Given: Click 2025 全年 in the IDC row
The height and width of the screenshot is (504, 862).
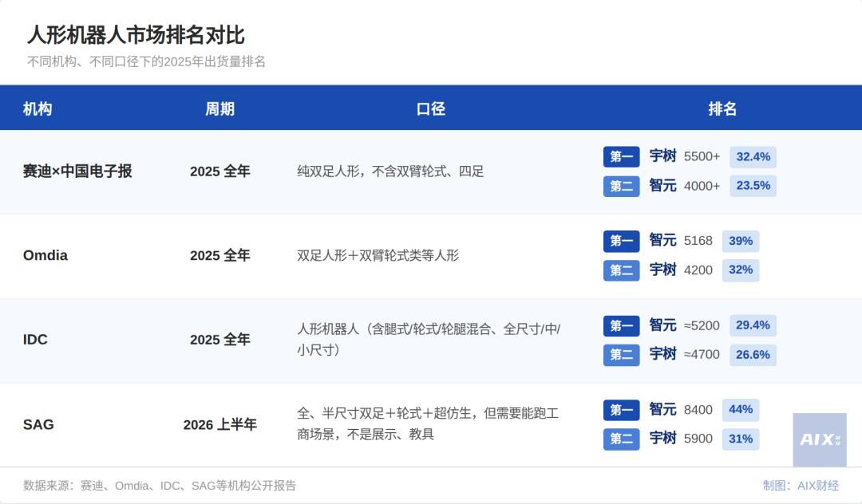Looking at the screenshot, I should pyautogui.click(x=220, y=340).
